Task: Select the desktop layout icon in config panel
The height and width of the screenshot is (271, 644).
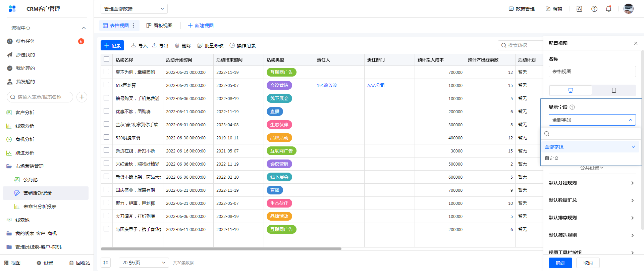Action: tap(571, 90)
